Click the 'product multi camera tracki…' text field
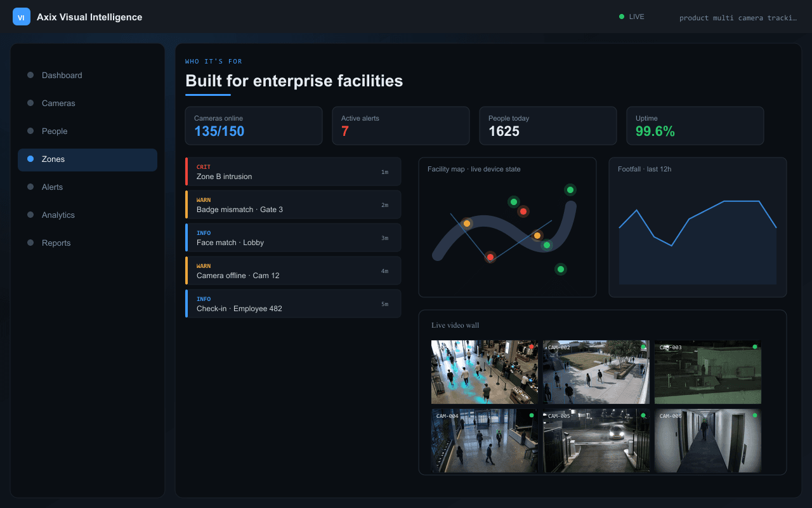Viewport: 812px width, 508px height. click(738, 18)
